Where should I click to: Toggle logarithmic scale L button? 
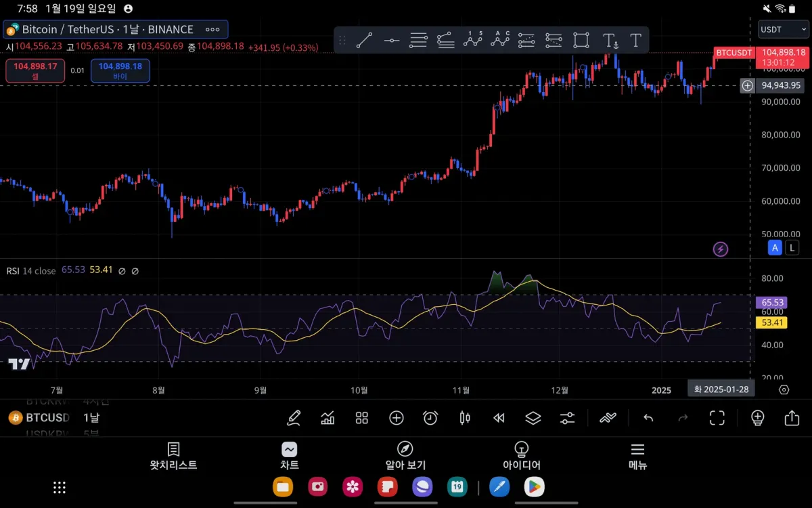coord(792,248)
